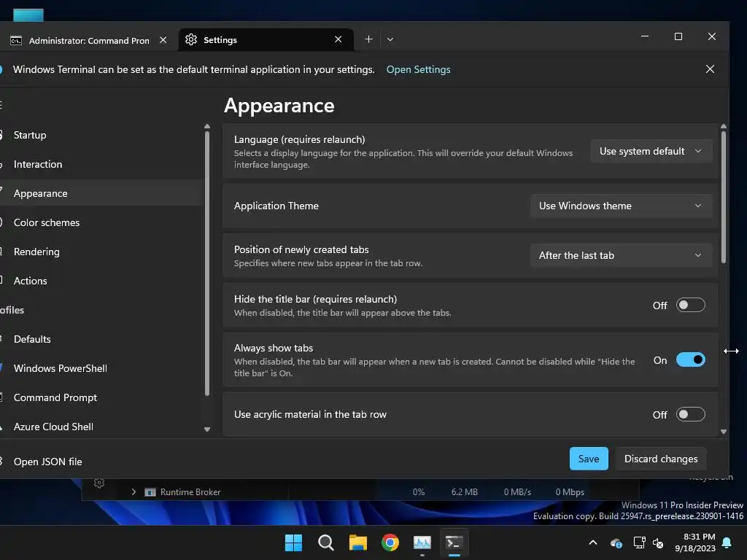Toggle Hide the title bar switch
Screen dimensions: 747x560
click(690, 306)
